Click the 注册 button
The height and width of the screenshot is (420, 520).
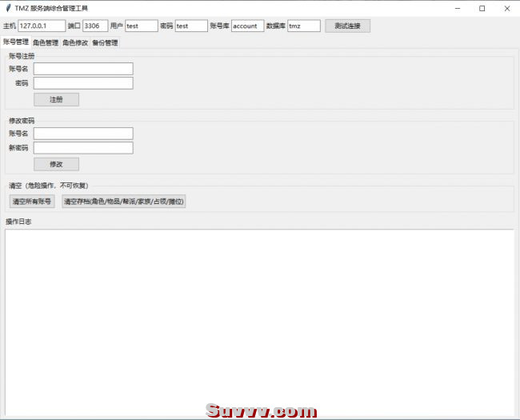pos(56,99)
